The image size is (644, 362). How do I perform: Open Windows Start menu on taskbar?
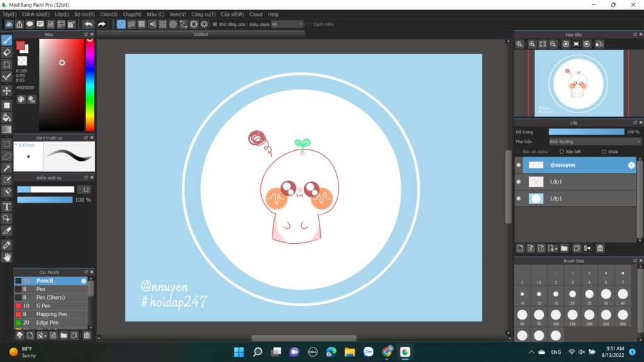point(238,352)
